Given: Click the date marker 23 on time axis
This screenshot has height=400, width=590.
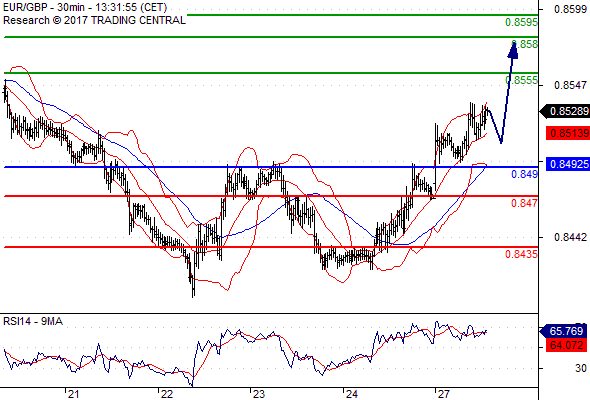Looking at the screenshot, I should (259, 394).
